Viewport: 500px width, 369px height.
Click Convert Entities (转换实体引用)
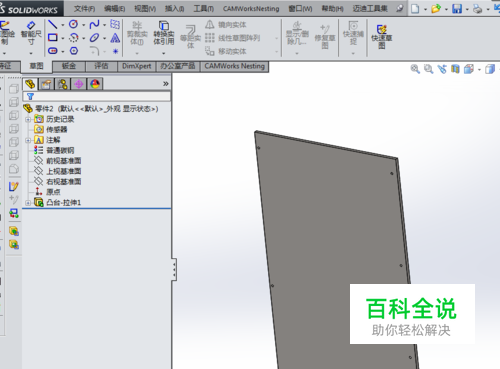click(164, 33)
